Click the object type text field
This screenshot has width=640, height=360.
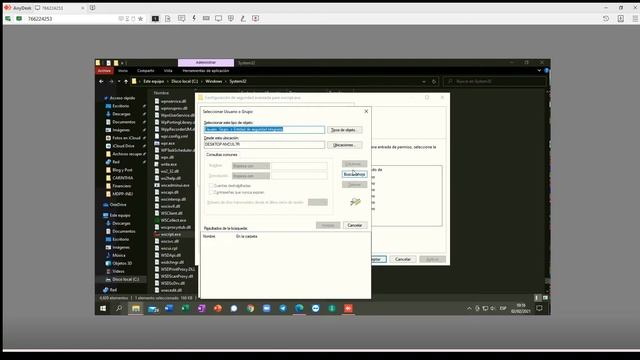[264, 129]
